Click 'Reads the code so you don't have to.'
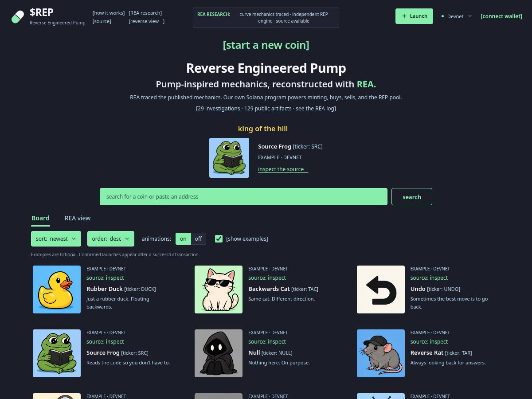Image resolution: width=532 pixels, height=399 pixels. 128,363
